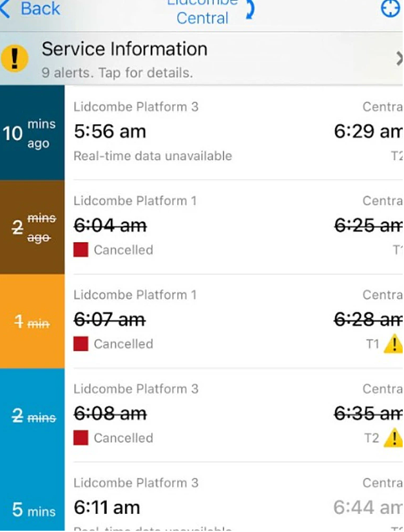Screen dimensions: 404x532
Task: Open the 9 alerts details text
Action: click(x=117, y=73)
